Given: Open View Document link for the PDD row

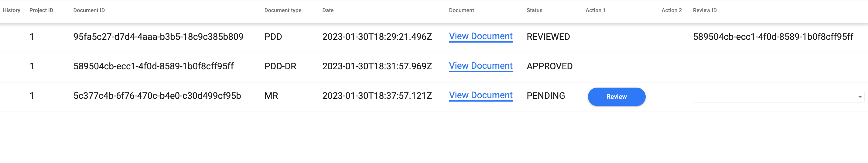Looking at the screenshot, I should tap(480, 36).
